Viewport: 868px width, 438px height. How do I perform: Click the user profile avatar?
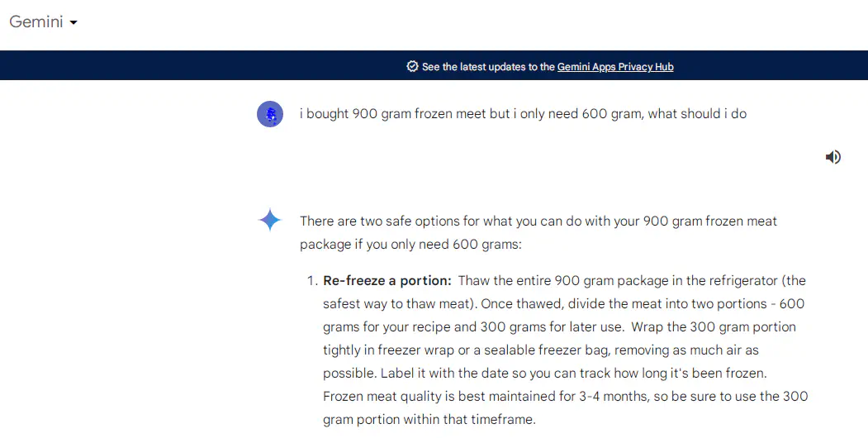[270, 114]
